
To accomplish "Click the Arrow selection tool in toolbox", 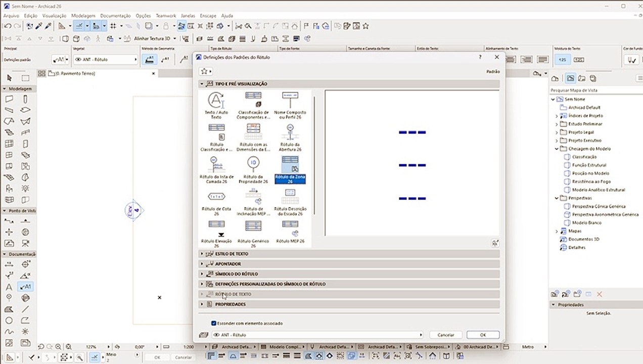I will (x=9, y=78).
